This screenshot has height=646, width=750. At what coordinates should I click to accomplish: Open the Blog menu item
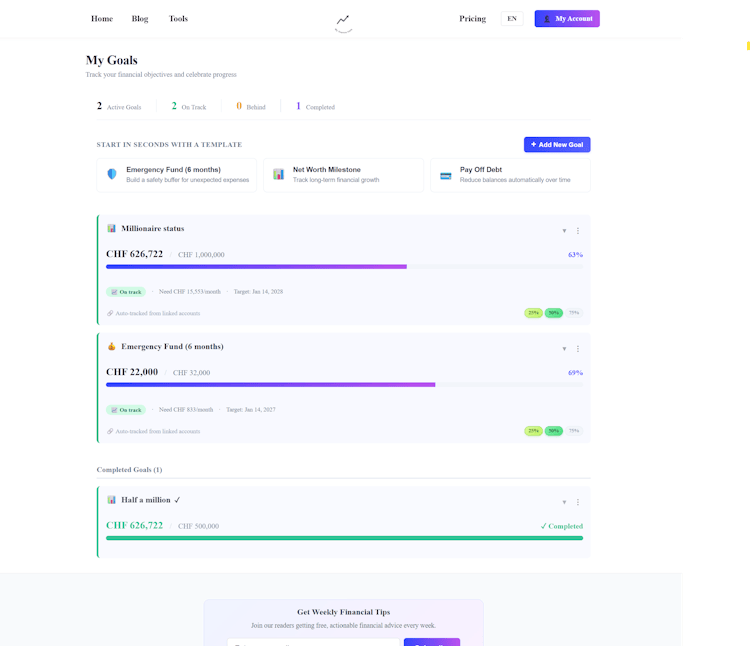pos(140,19)
